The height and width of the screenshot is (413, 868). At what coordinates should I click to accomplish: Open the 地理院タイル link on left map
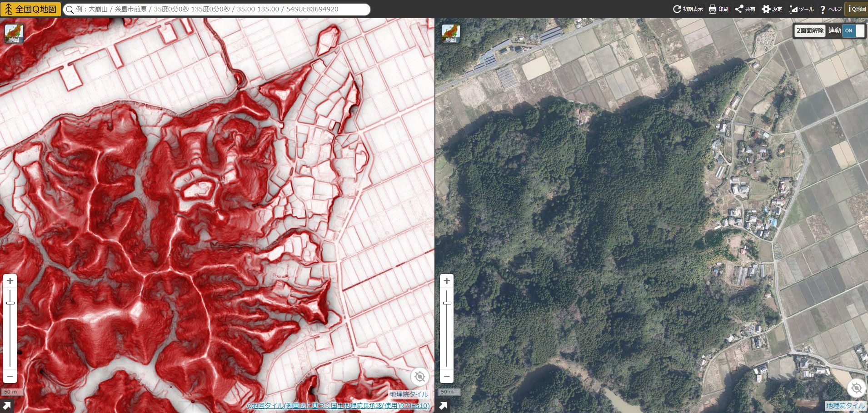coord(409,394)
